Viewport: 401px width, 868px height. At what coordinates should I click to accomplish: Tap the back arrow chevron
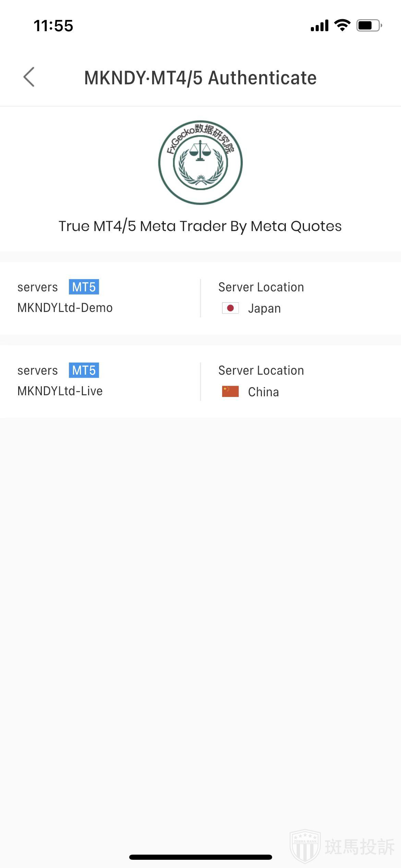pyautogui.click(x=29, y=77)
